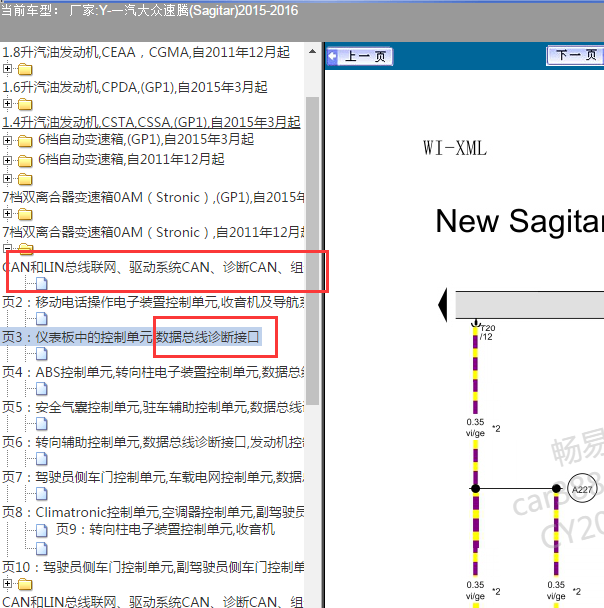The width and height of the screenshot is (604, 608).
Task: Click document icon left of 页9 label
Action: 41,530
